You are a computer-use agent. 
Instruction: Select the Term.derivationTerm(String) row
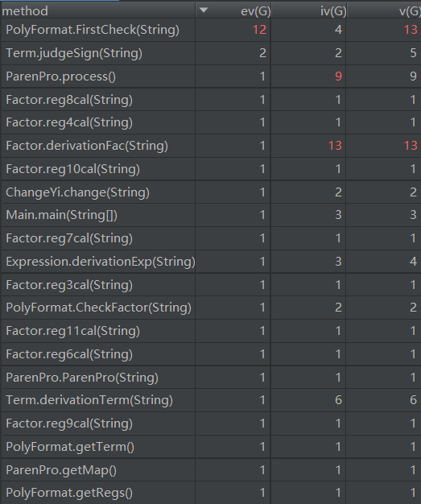(211, 400)
